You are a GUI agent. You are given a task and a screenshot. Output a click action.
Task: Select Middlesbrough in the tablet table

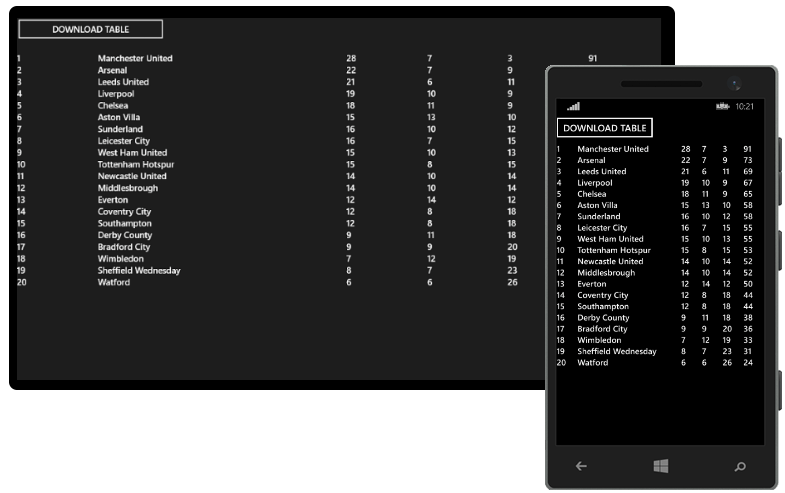128,188
